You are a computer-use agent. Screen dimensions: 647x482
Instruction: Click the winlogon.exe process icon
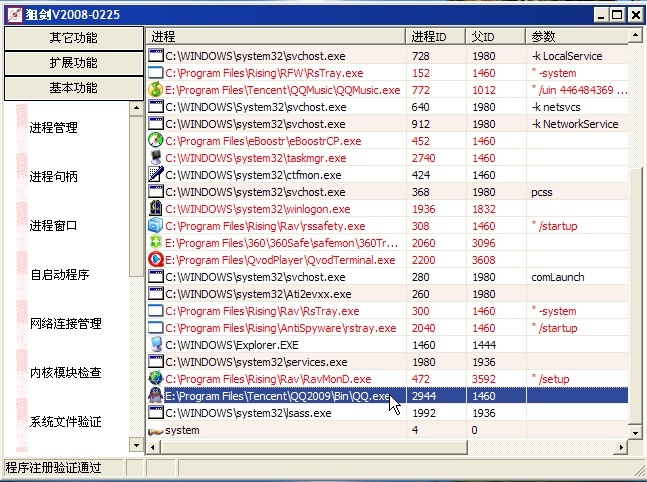click(x=156, y=209)
